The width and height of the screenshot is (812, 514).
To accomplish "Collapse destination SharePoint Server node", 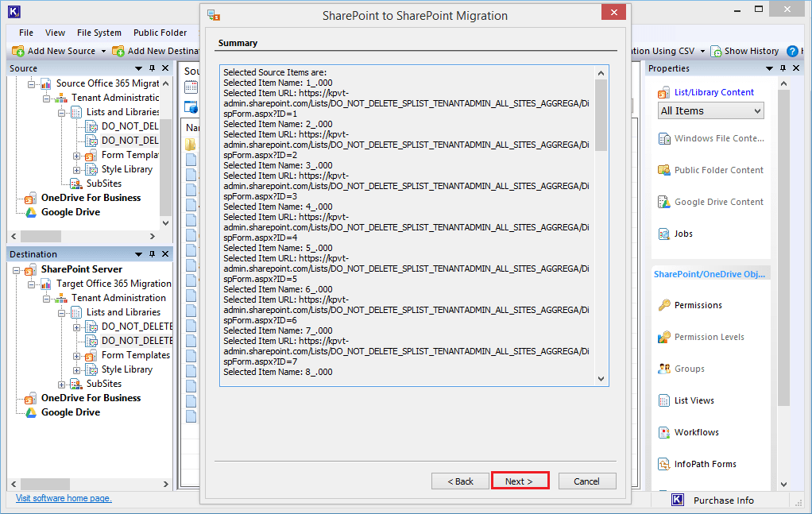I will click(x=17, y=269).
